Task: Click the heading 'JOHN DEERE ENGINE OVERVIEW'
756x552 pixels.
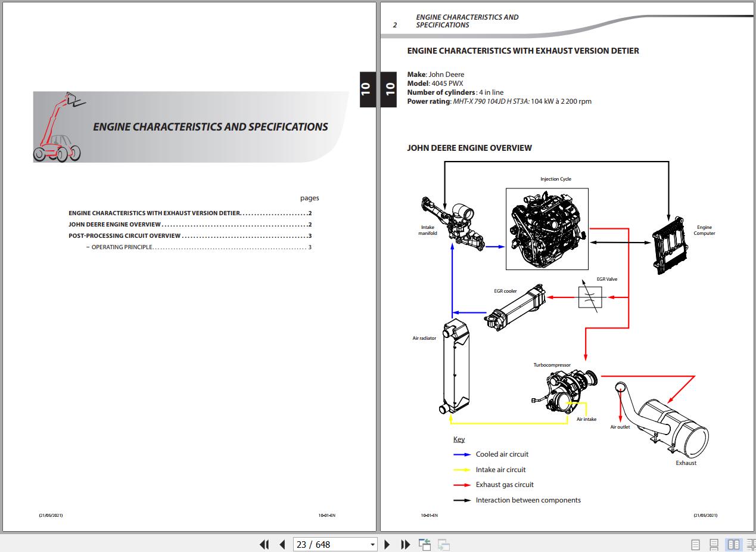Action: click(x=469, y=148)
